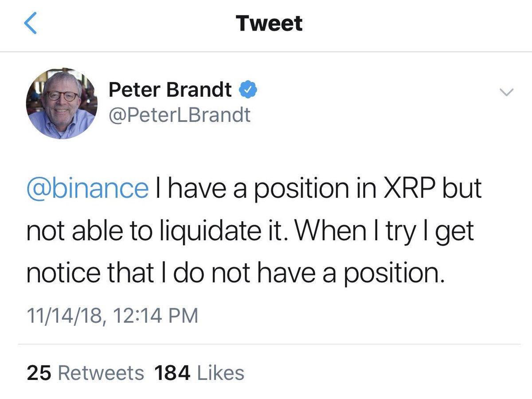Click the "12:14 PM" time in timestamp
Screen dimensions: 532x399
coord(155,317)
